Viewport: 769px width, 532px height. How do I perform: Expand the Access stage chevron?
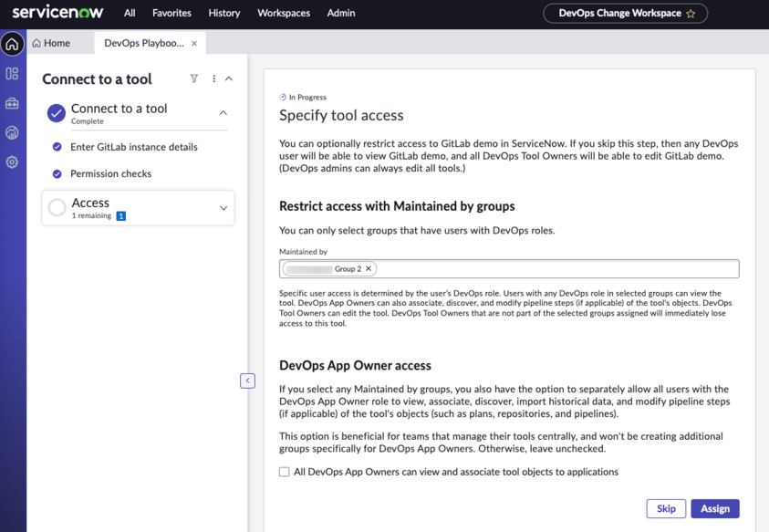(x=223, y=208)
